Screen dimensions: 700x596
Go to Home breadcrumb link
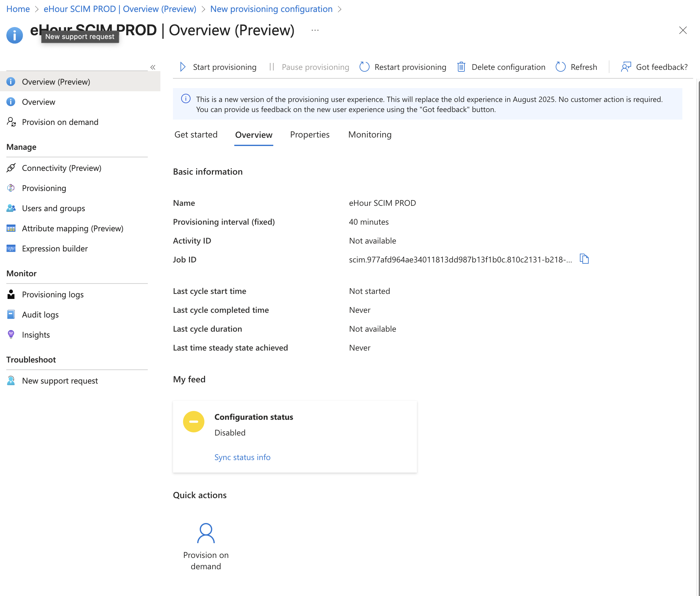(x=18, y=9)
